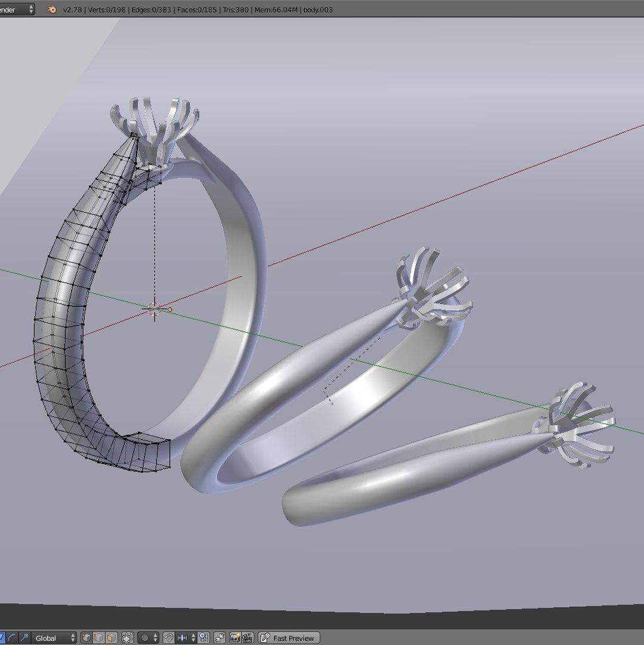Click the 'Mem:66.04M' memory readout
This screenshot has width=644, height=645.
(276, 10)
